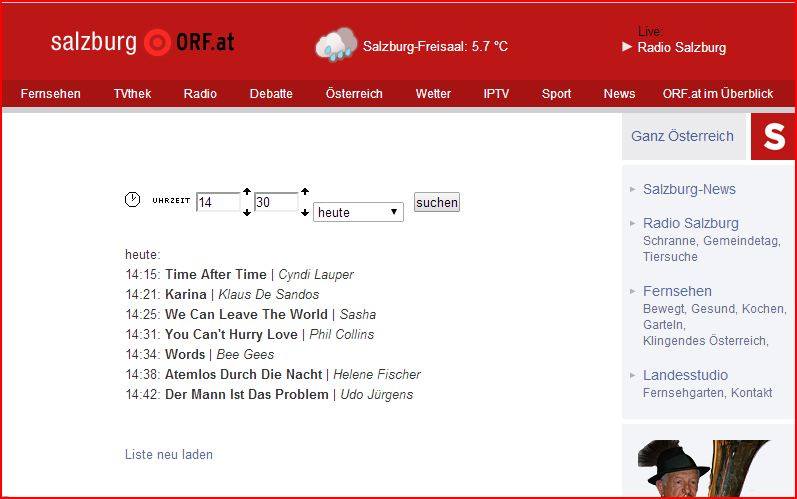Open the Sport menu item
797x499 pixels.
[556, 94]
